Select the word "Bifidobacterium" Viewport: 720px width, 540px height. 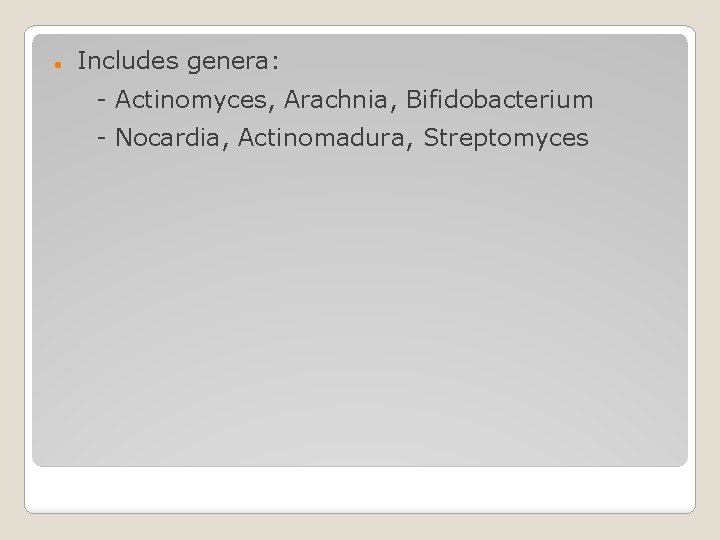[x=500, y=99]
